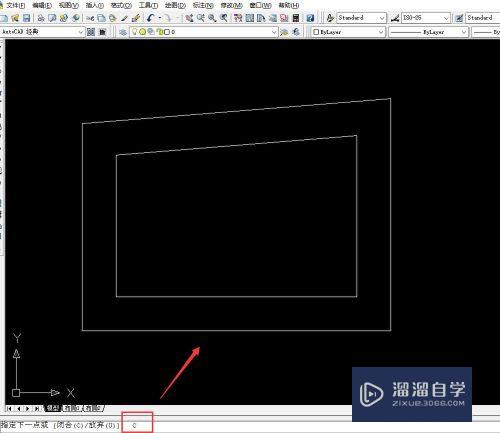The image size is (500, 433).
Task: Click the next layout tab arrow
Action: 27,408
